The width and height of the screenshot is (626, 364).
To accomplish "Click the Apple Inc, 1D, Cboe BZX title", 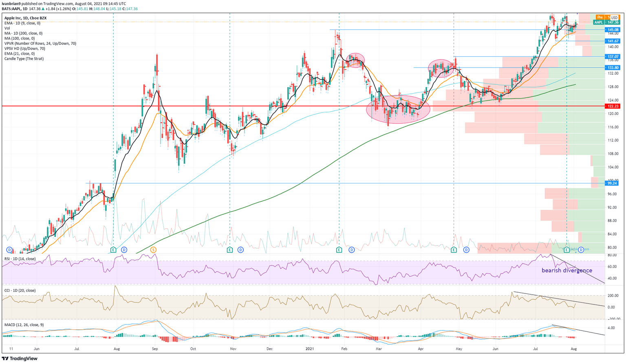I will (25, 18).
